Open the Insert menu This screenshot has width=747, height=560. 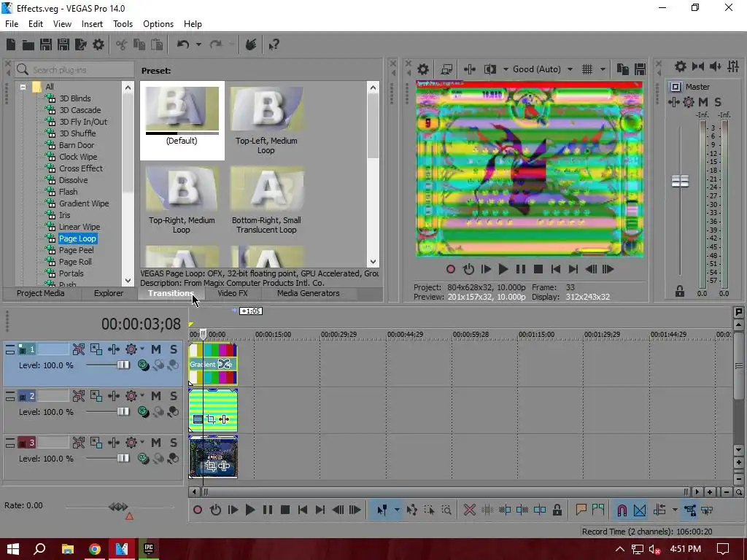[92, 24]
